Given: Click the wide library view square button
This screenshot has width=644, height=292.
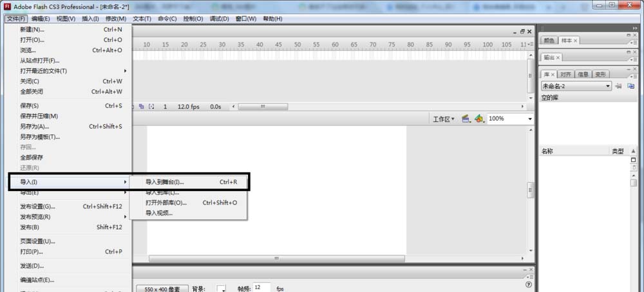Looking at the screenshot, I should coord(633,160).
